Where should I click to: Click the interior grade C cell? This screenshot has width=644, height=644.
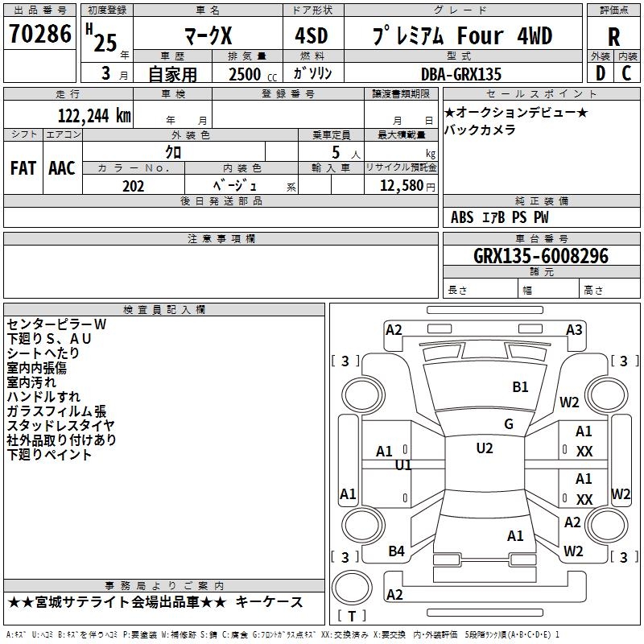tap(626, 73)
